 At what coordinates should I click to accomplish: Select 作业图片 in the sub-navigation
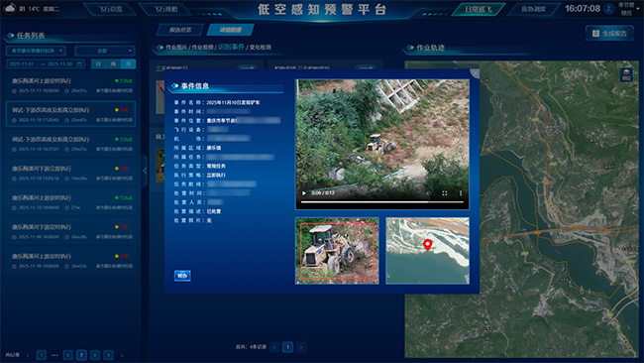[x=175, y=48]
